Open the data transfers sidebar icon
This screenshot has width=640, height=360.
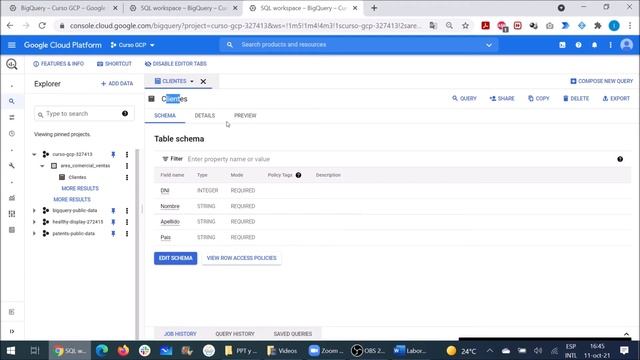click(x=11, y=118)
